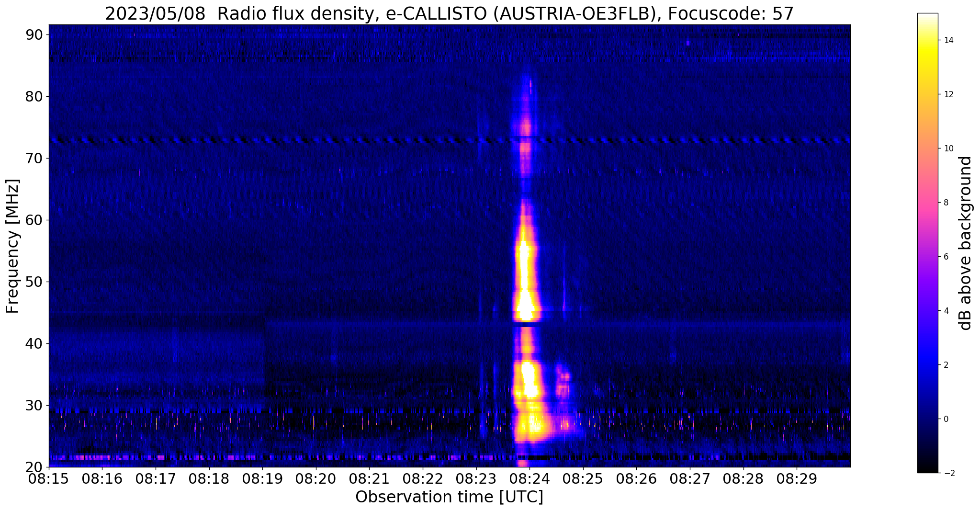This screenshot has width=980, height=511.
Task: Click the 'dB above background' colorbar label
Action: (x=966, y=243)
